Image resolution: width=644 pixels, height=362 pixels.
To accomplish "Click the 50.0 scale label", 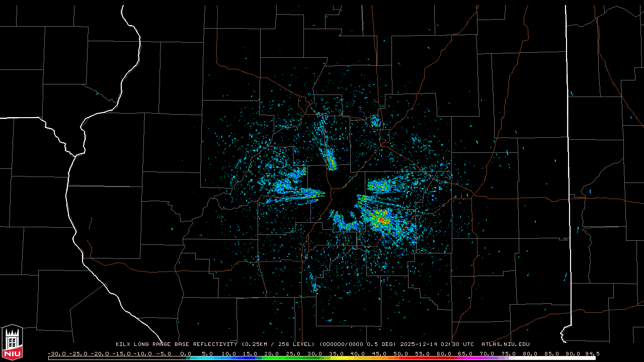I will coord(401,353).
